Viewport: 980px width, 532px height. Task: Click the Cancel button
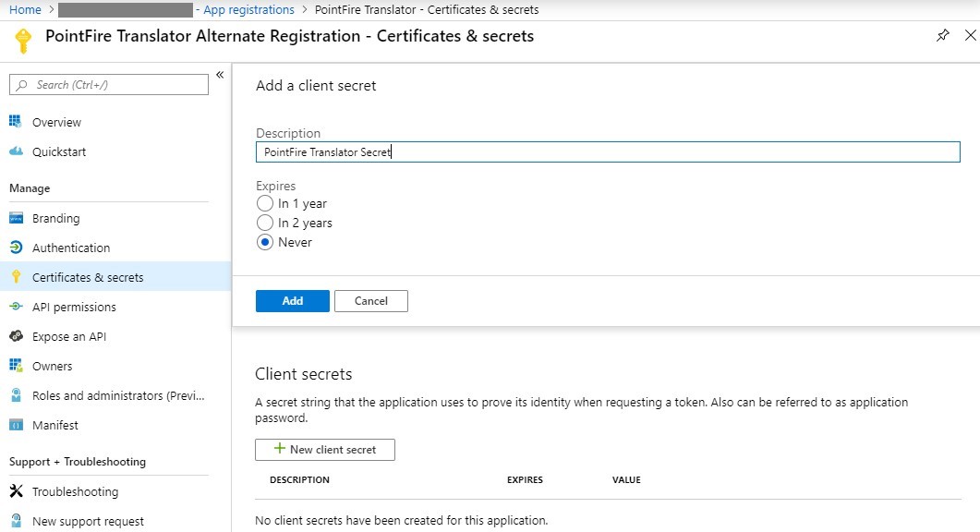pyautogui.click(x=371, y=301)
